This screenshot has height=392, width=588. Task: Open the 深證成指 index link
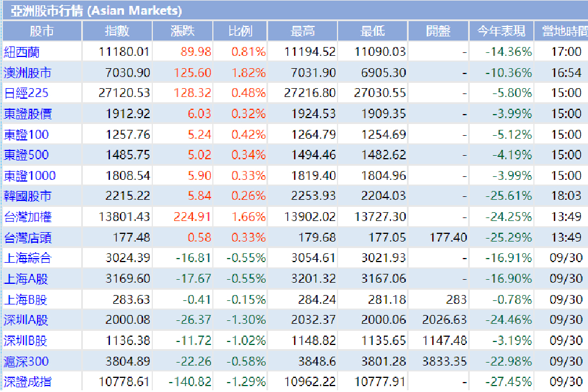[28, 382]
